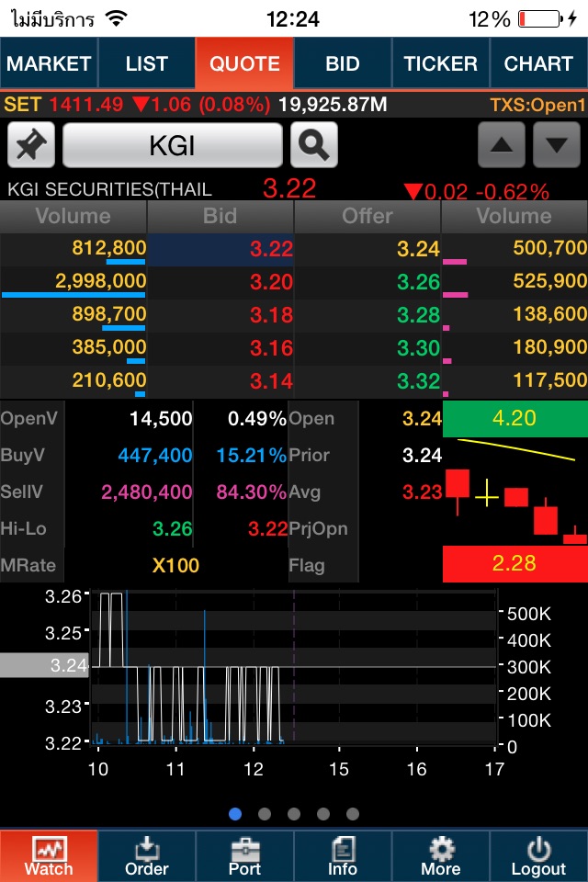Switch to the TICKER tab
Screen dimensions: 588x882
441,63
